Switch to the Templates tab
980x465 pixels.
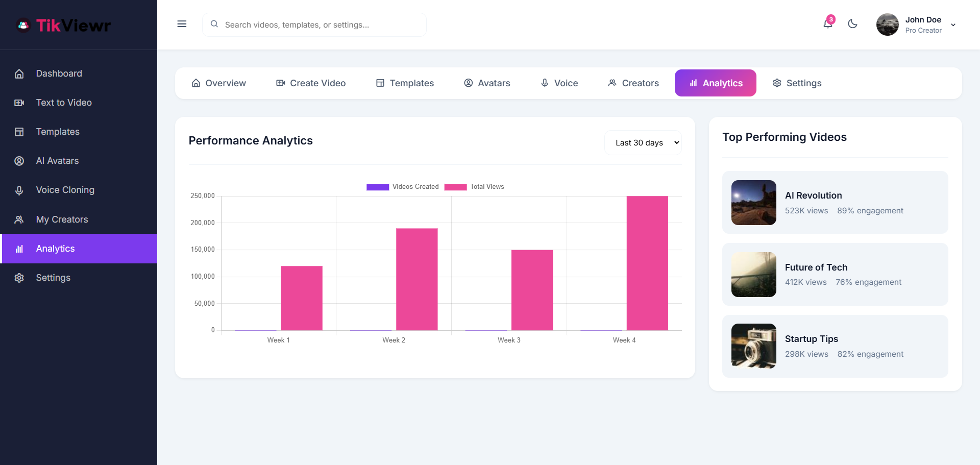tap(404, 83)
